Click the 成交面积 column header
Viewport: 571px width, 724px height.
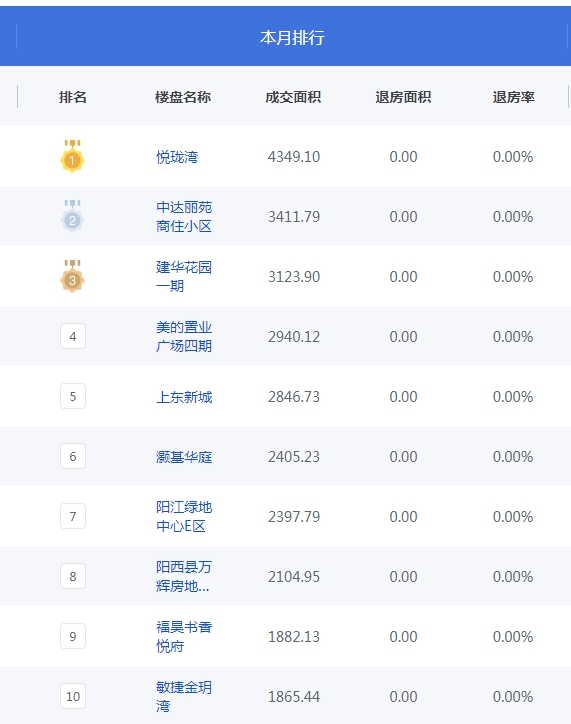click(x=293, y=97)
